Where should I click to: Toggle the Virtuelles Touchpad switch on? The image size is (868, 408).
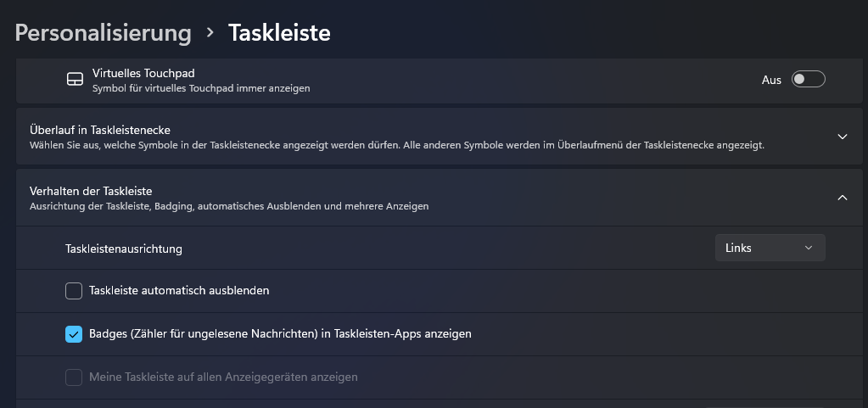tap(809, 79)
